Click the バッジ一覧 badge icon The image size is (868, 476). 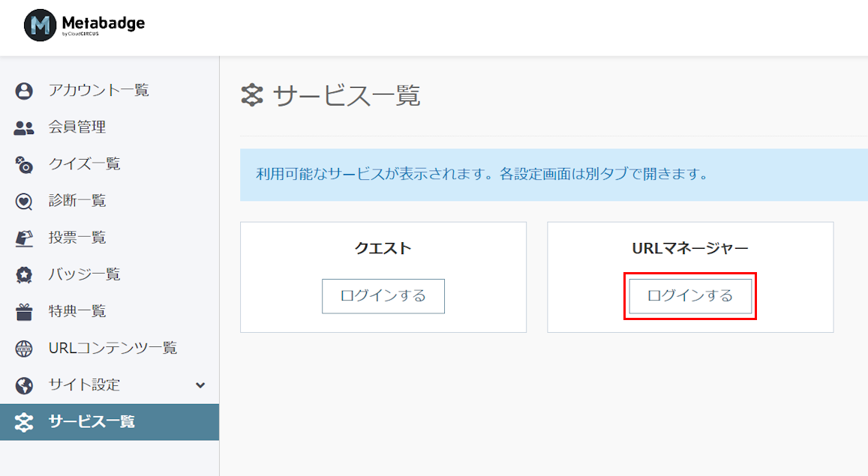click(24, 275)
